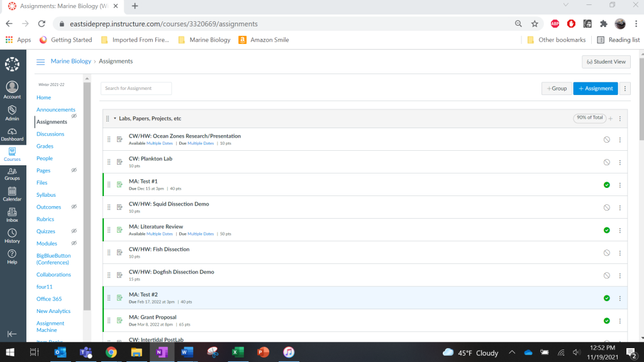Open Announcements in course navigation
Screen dimensions: 644x362
[56, 109]
